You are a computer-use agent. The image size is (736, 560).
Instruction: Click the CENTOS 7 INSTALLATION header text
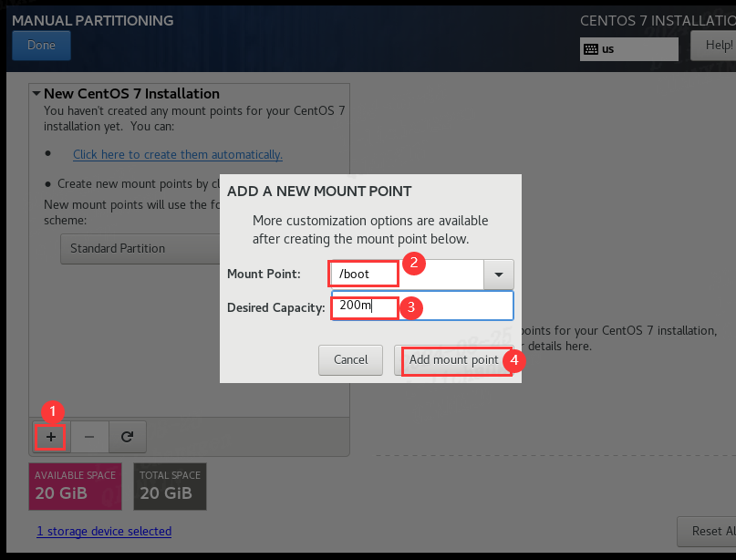click(658, 21)
